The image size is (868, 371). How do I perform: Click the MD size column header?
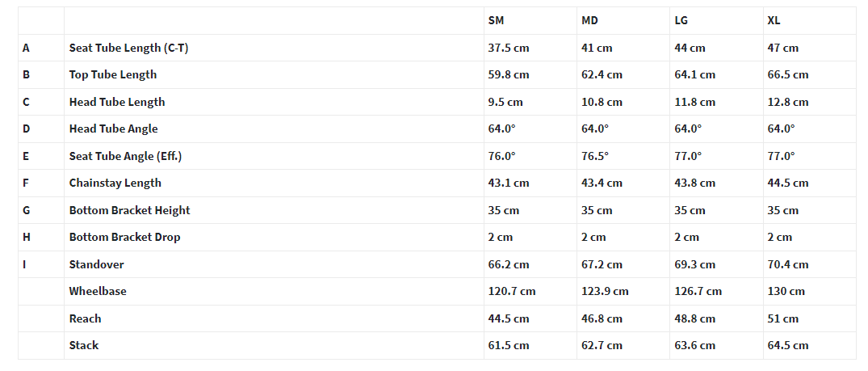pyautogui.click(x=589, y=20)
